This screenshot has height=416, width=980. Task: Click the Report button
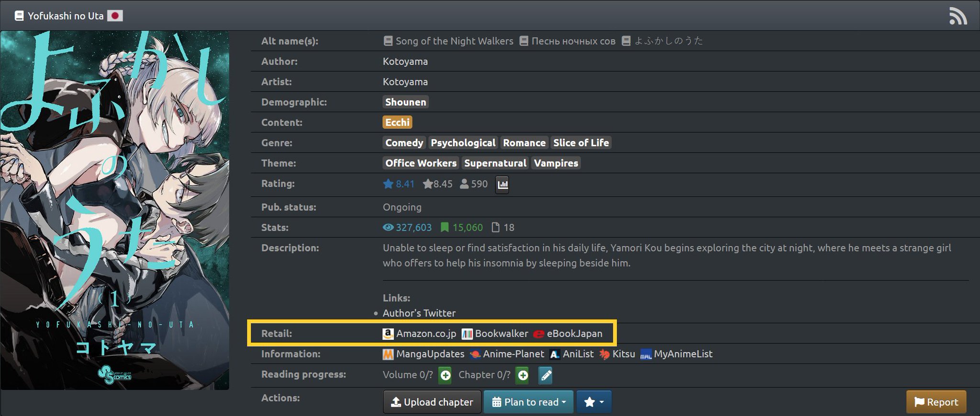coord(936,402)
